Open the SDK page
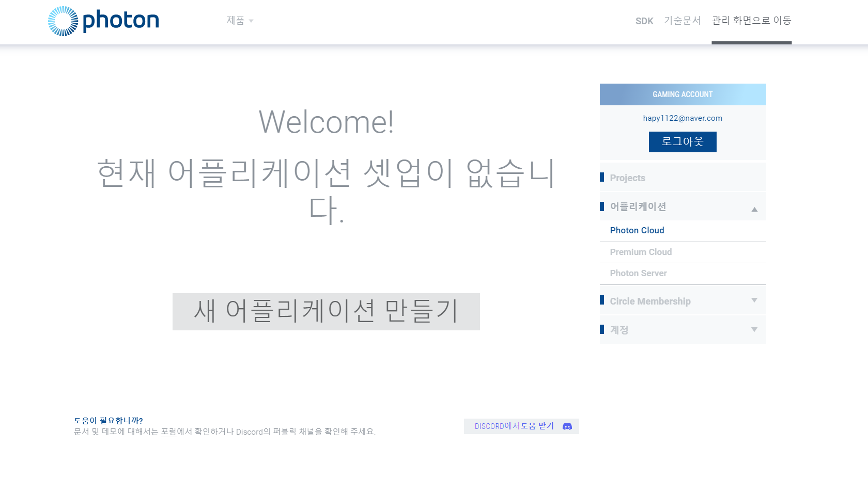This screenshot has height=479, width=868. [644, 21]
